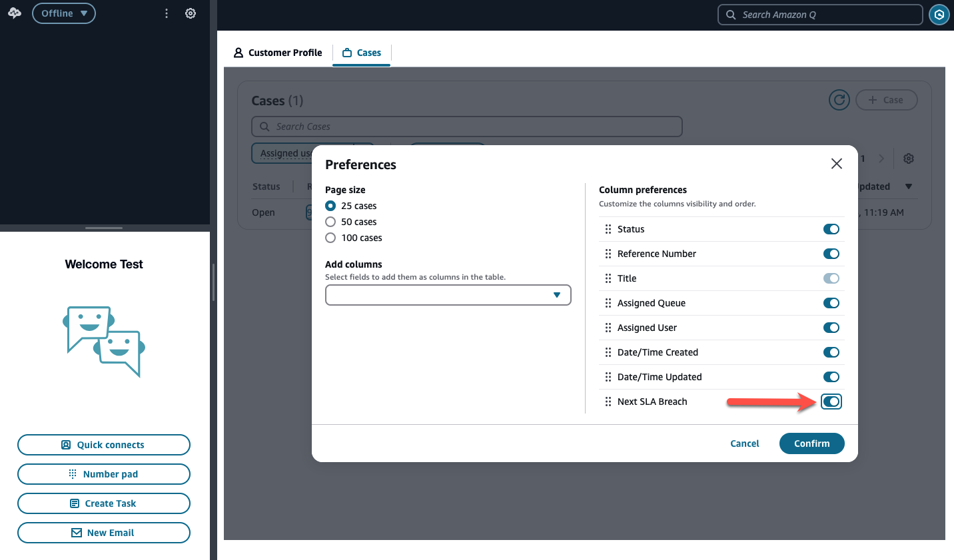Disable the Date/Time Updated column toggle
Screen dimensions: 954x560
pos(831,377)
